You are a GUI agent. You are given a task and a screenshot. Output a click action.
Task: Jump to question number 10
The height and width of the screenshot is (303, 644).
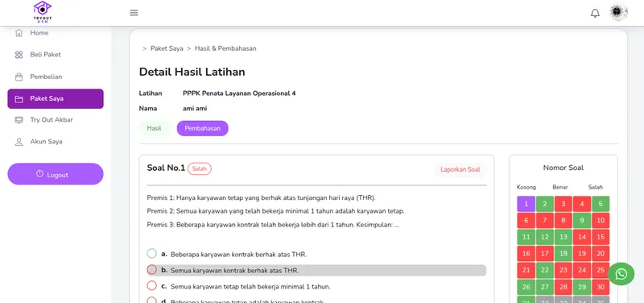(601, 220)
